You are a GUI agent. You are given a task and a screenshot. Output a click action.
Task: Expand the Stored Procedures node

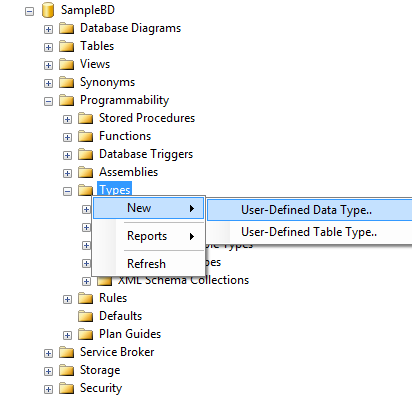(x=67, y=120)
